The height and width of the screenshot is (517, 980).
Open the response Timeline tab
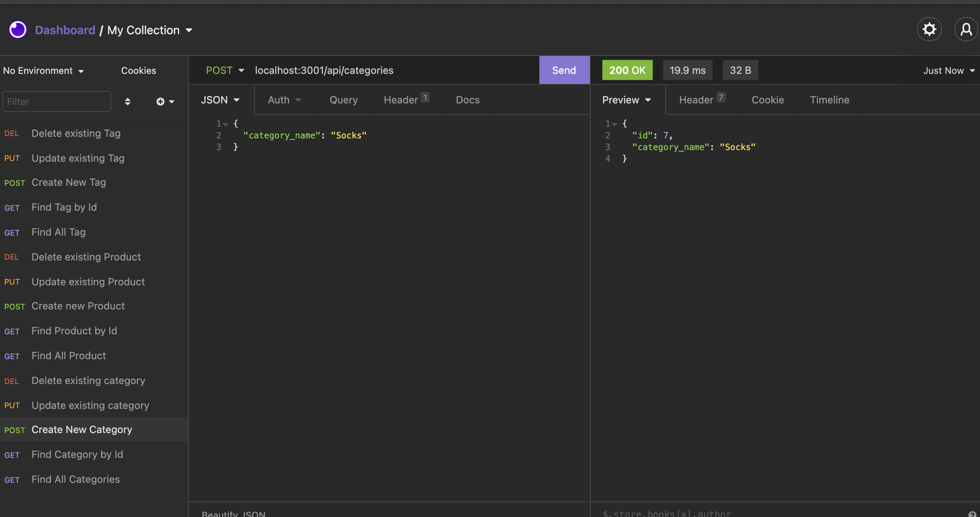coord(830,100)
